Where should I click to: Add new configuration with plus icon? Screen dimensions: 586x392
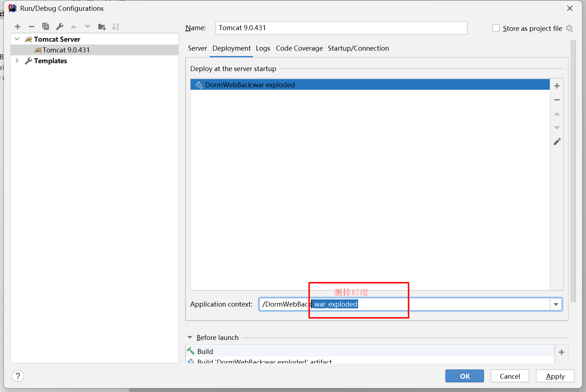point(18,27)
